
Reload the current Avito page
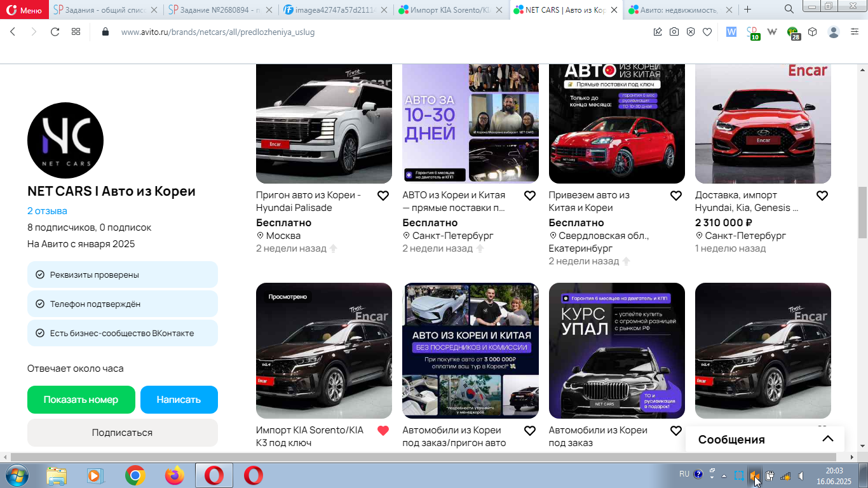[55, 32]
